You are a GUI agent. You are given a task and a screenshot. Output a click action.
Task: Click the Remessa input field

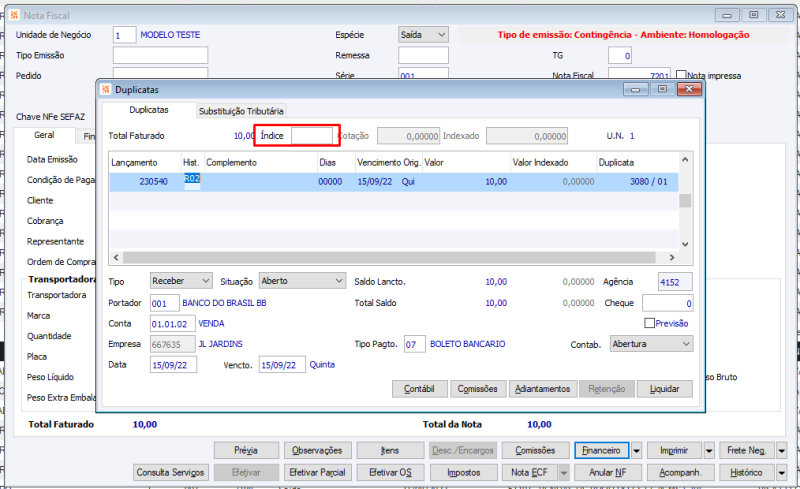click(423, 55)
